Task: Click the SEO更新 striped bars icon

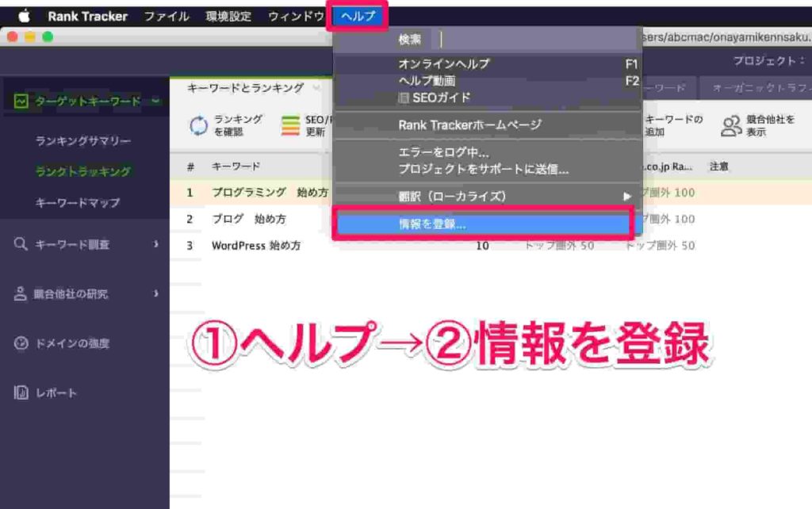Action: click(x=290, y=125)
